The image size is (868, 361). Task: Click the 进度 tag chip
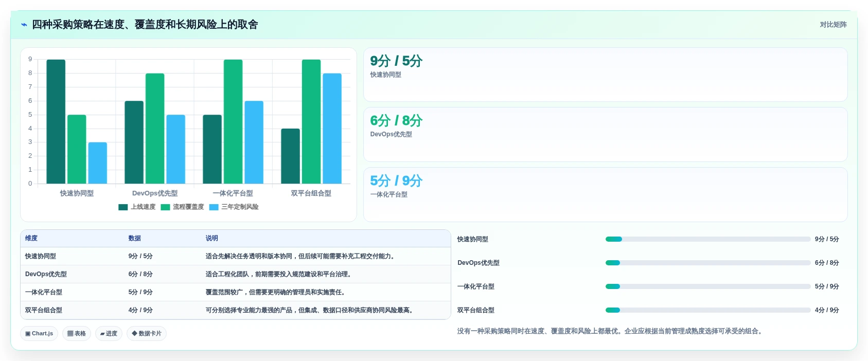click(x=109, y=334)
